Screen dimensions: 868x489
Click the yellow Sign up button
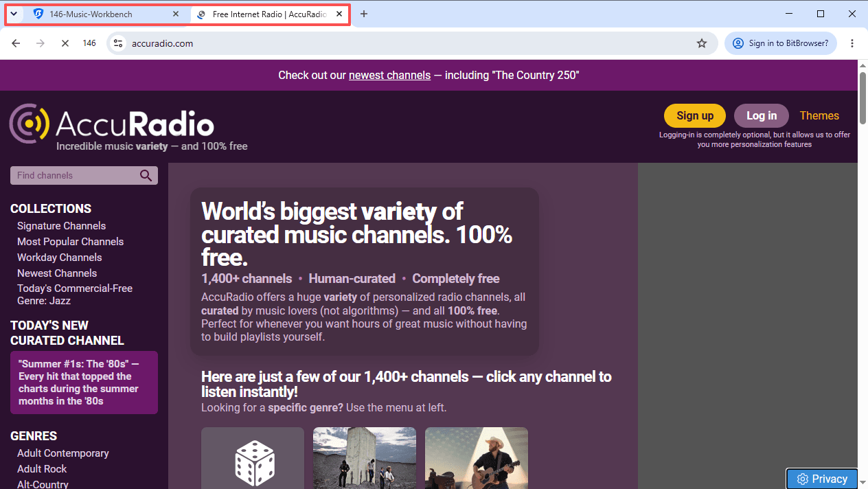tap(695, 115)
